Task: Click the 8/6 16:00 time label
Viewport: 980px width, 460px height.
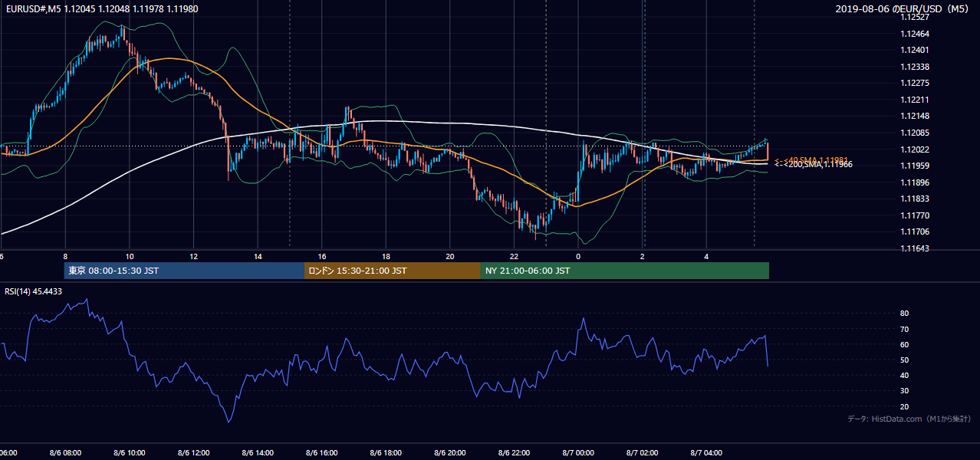Action: click(322, 453)
